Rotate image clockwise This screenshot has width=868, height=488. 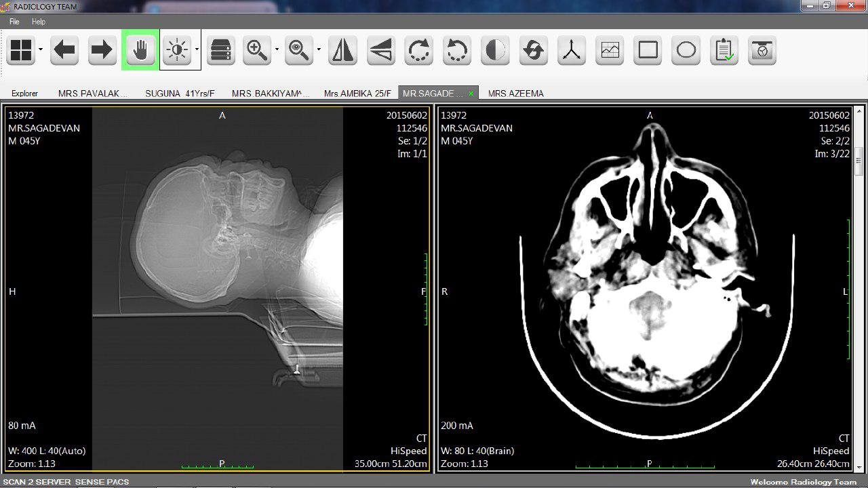419,50
